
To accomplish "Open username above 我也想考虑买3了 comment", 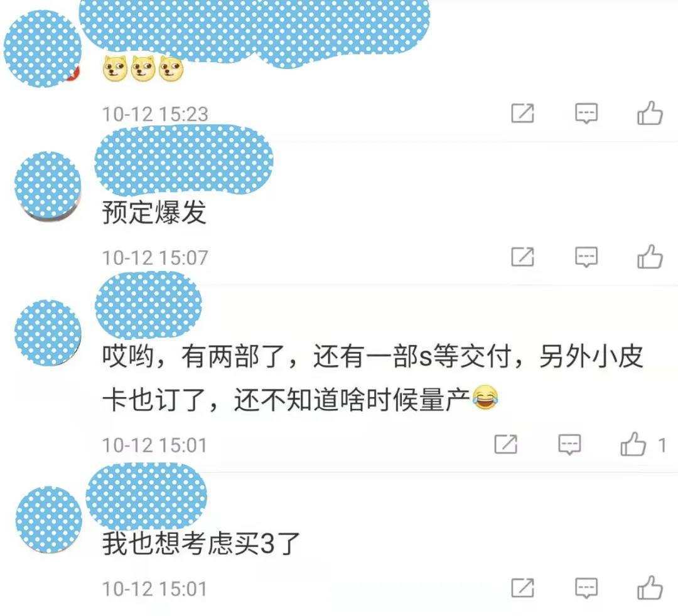I will 146,496.
